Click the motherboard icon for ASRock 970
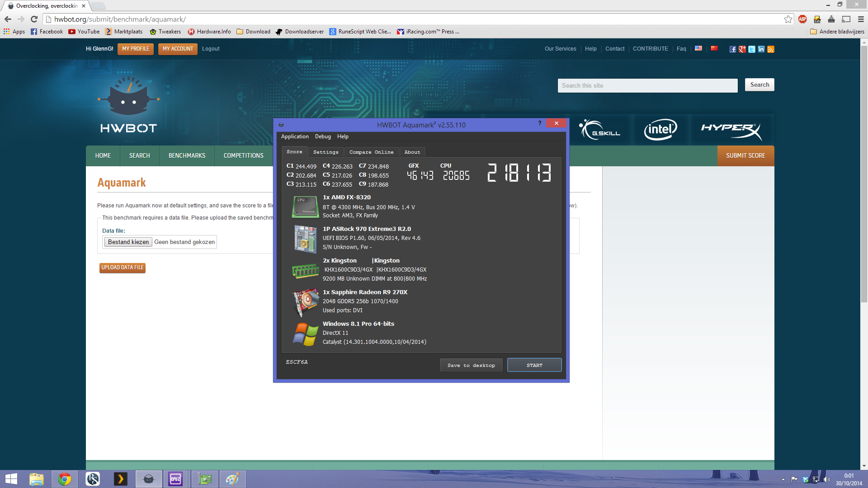Image resolution: width=868 pixels, height=488 pixels. [x=306, y=239]
